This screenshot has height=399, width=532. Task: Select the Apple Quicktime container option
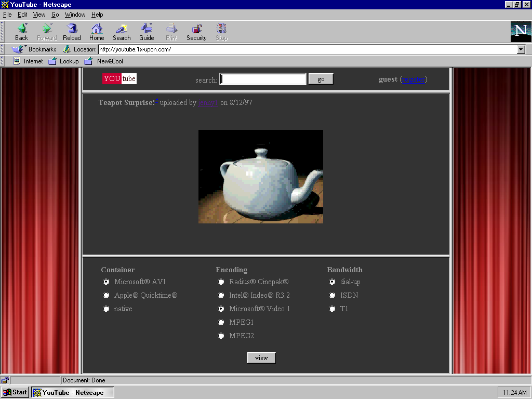[107, 296]
